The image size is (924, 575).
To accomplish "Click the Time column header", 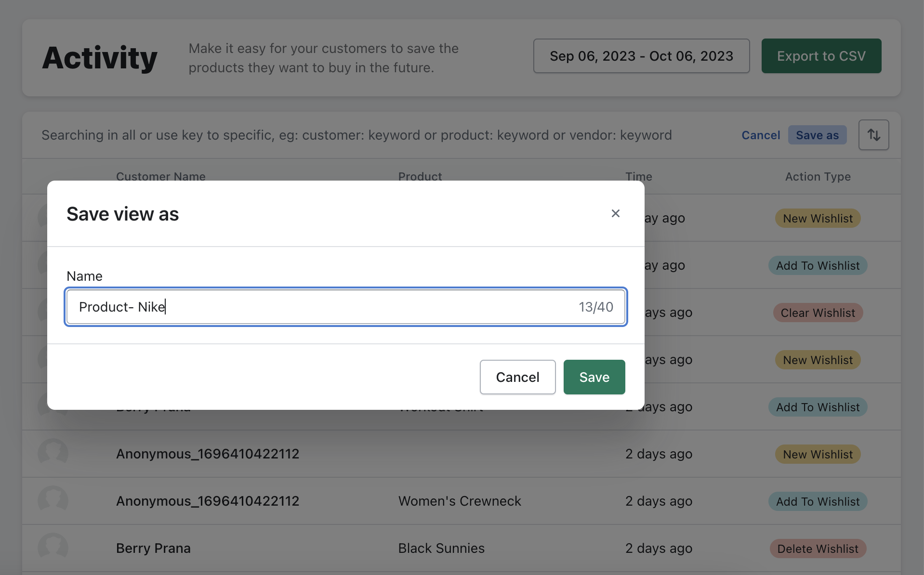I will 638,177.
